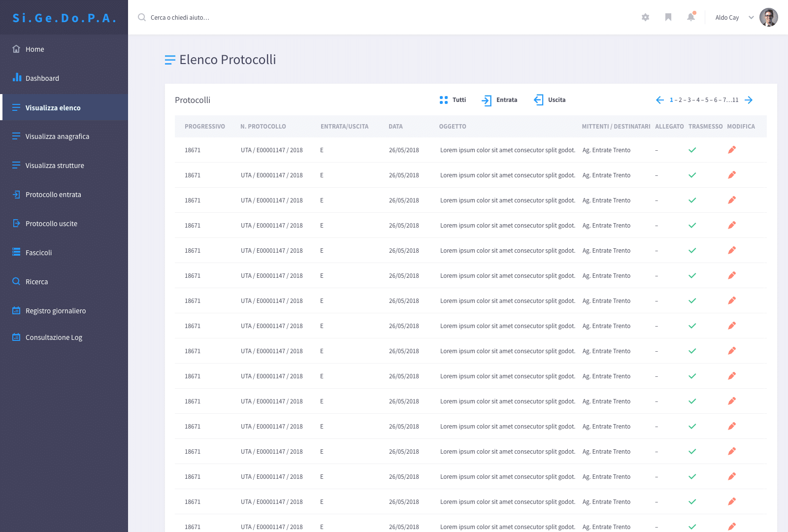788x532 pixels.
Task: Click the Protocolli card heading
Action: click(193, 100)
